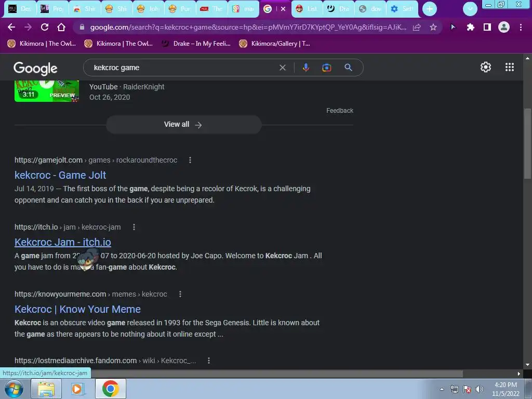Click the Google search input field

(x=183, y=68)
